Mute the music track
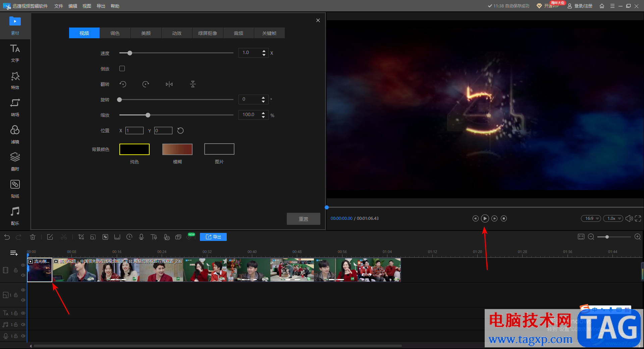The height and width of the screenshot is (349, 644). click(x=23, y=325)
